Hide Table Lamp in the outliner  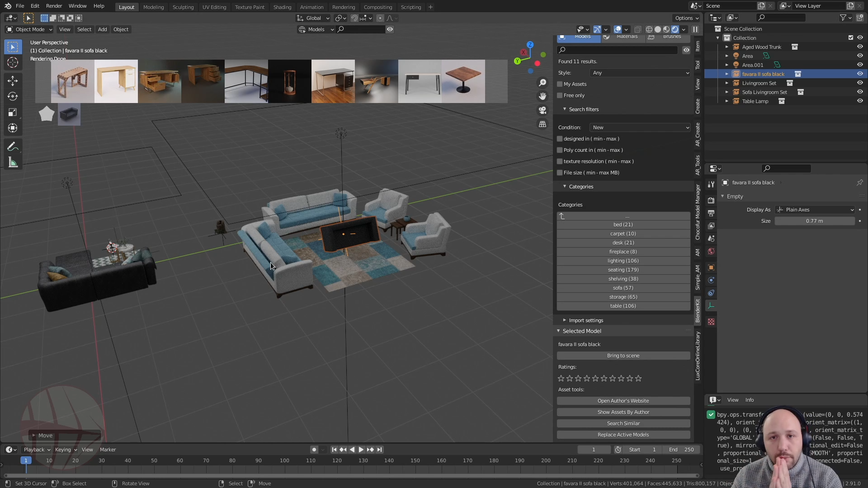[860, 101]
